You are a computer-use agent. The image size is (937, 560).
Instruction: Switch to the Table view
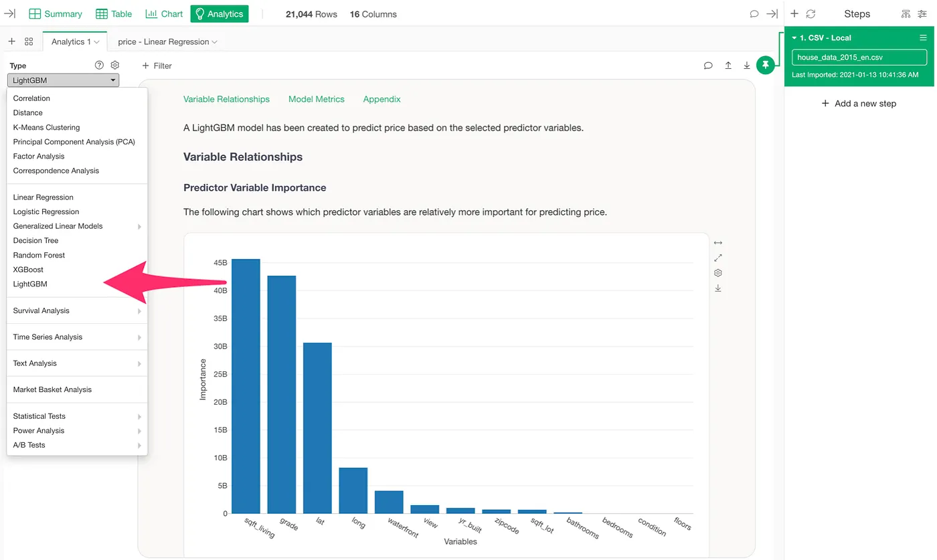pos(114,13)
